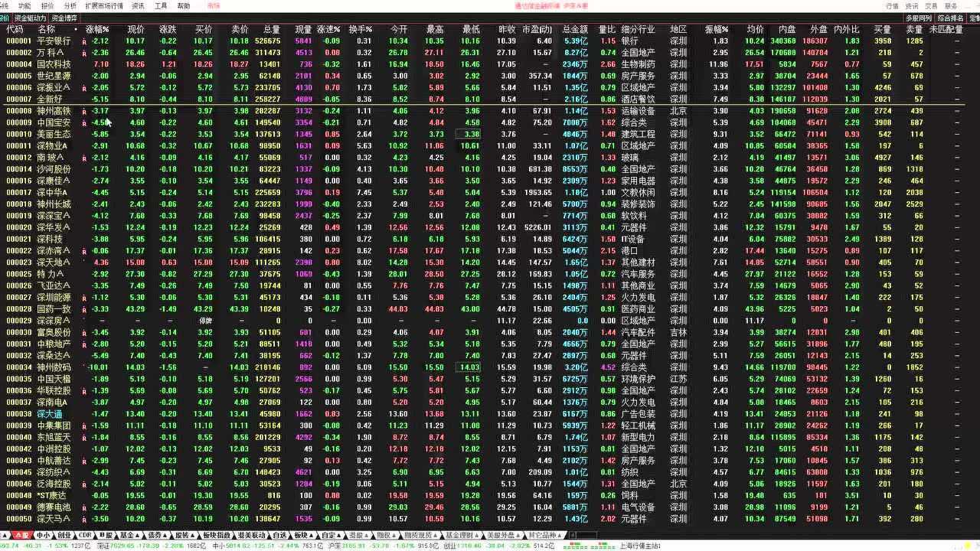Open the 扩展市场行情 menu

pyautogui.click(x=103, y=5)
